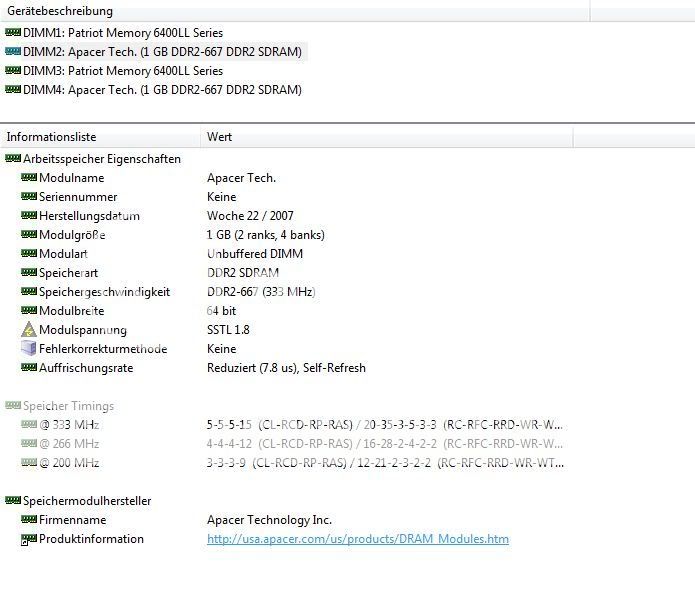Click the value SSTL 1.8
Viewport: 695px width, 608px height.
228,330
